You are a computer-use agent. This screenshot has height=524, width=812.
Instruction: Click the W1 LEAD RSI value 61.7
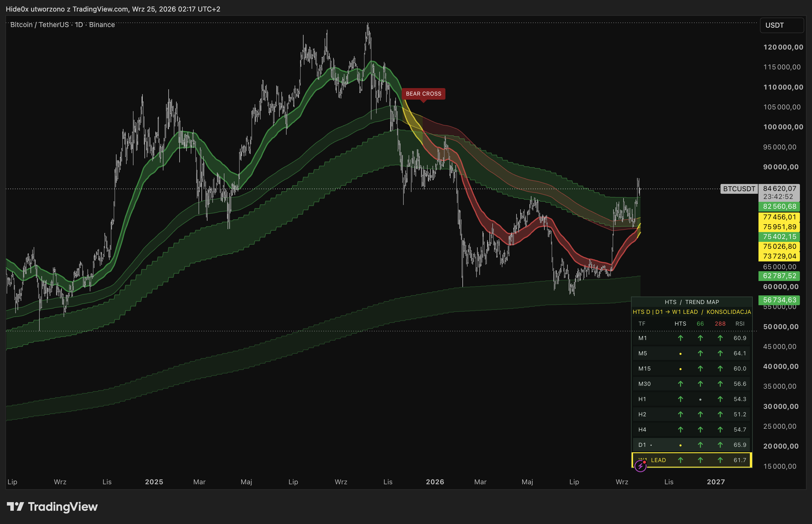(740, 460)
